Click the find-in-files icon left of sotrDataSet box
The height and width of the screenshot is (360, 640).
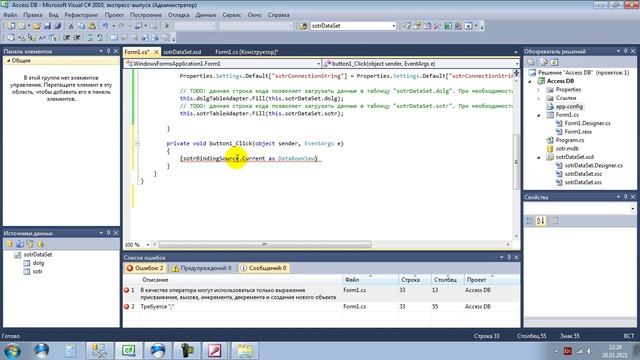pos(302,26)
